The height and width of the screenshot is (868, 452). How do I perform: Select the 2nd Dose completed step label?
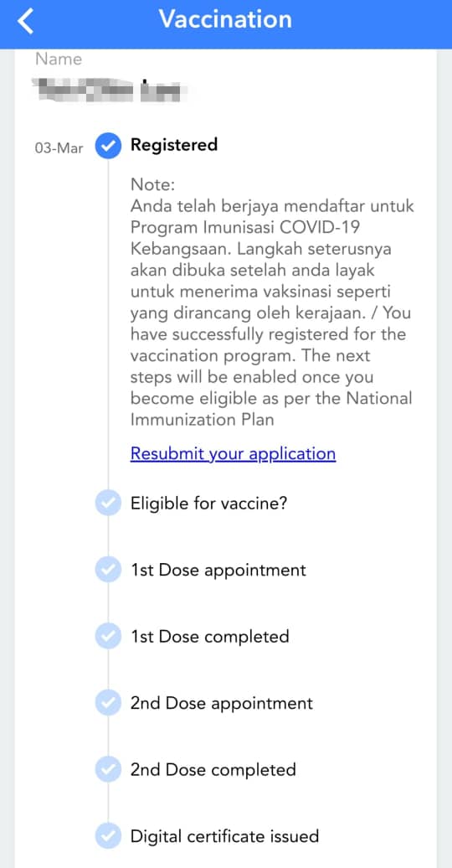213,769
